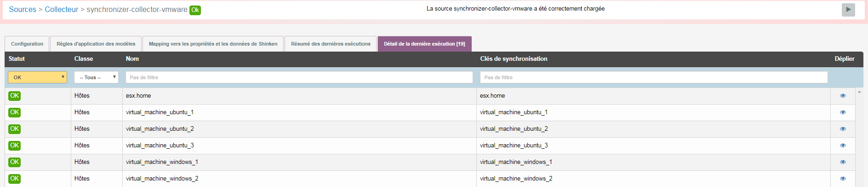Show details of virtual_machine_ubuntu_2 via eye icon
The height and width of the screenshot is (187, 868).
tap(843, 129)
